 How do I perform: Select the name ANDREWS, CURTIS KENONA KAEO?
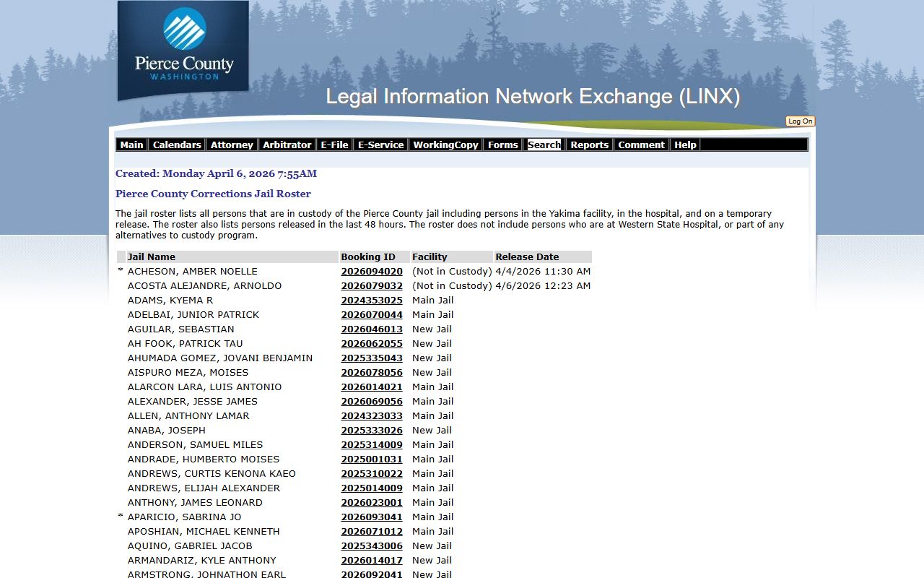212,474
